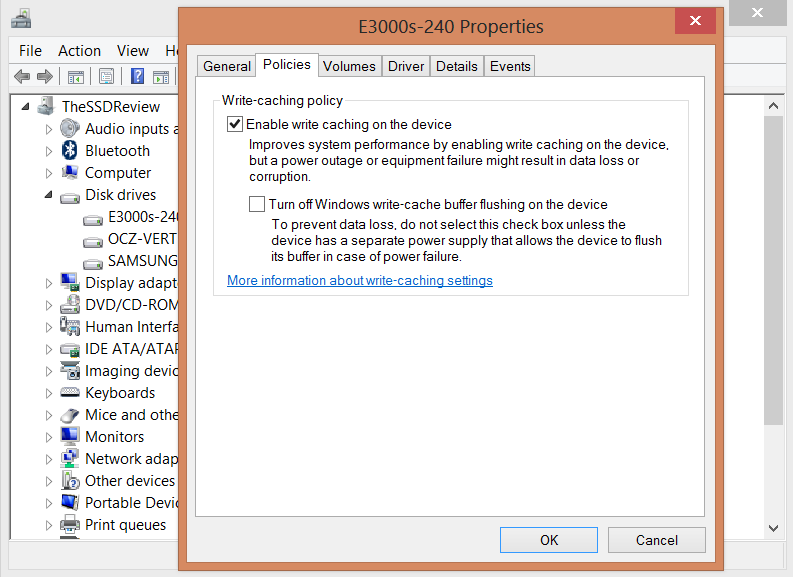
Task: Click OK in the Properties dialog
Action: tap(549, 540)
